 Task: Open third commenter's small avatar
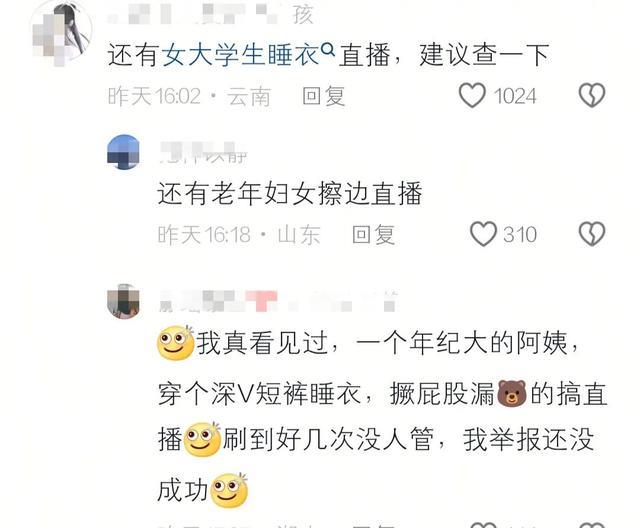pos(123,301)
